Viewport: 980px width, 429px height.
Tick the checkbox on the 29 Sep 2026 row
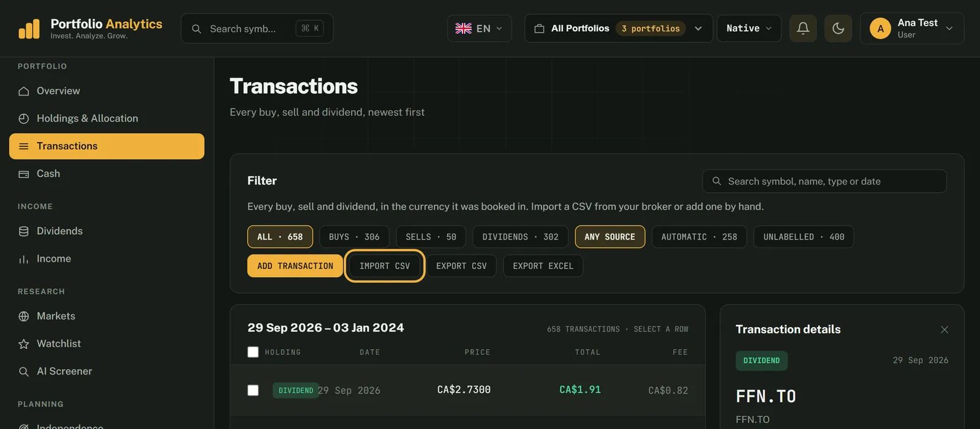(x=253, y=390)
